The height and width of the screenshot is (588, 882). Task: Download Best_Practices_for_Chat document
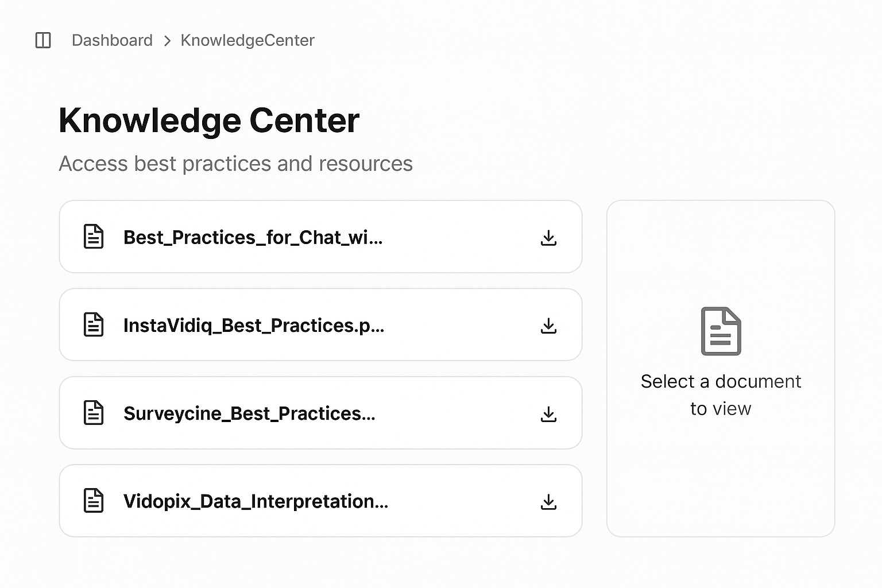[x=548, y=238]
